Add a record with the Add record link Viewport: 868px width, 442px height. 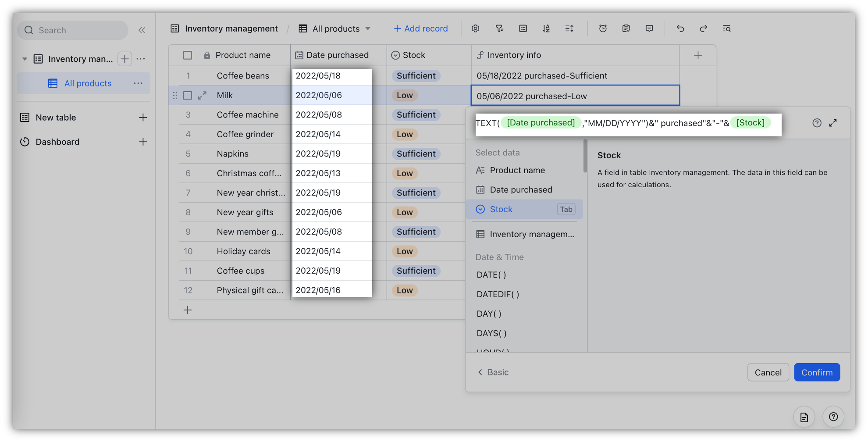coord(420,29)
